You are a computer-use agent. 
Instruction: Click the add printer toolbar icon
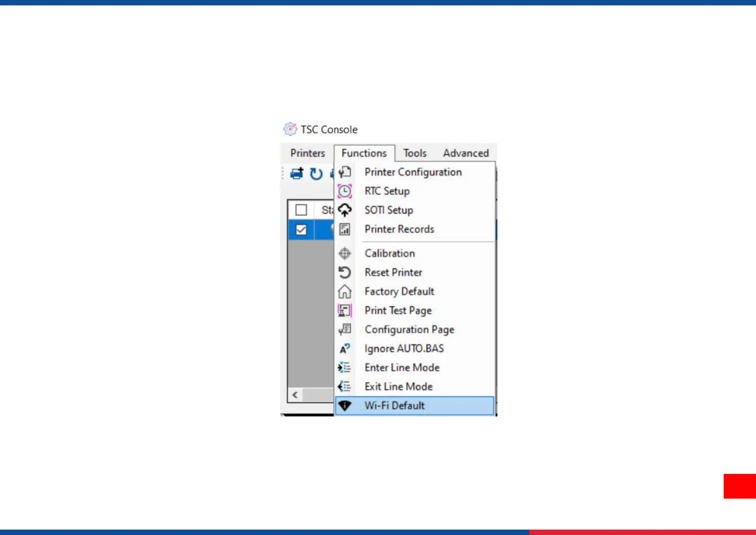[297, 173]
